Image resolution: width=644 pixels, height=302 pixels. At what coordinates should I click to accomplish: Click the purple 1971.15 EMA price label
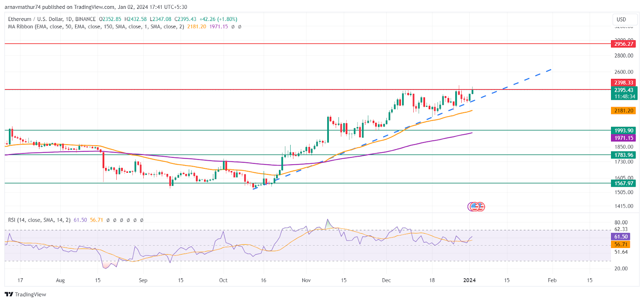(x=623, y=138)
